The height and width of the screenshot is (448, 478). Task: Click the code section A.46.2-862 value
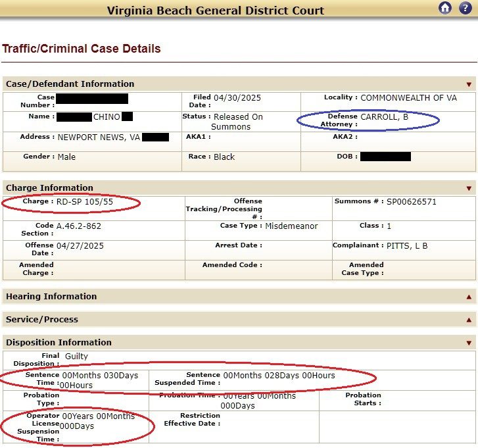[79, 226]
